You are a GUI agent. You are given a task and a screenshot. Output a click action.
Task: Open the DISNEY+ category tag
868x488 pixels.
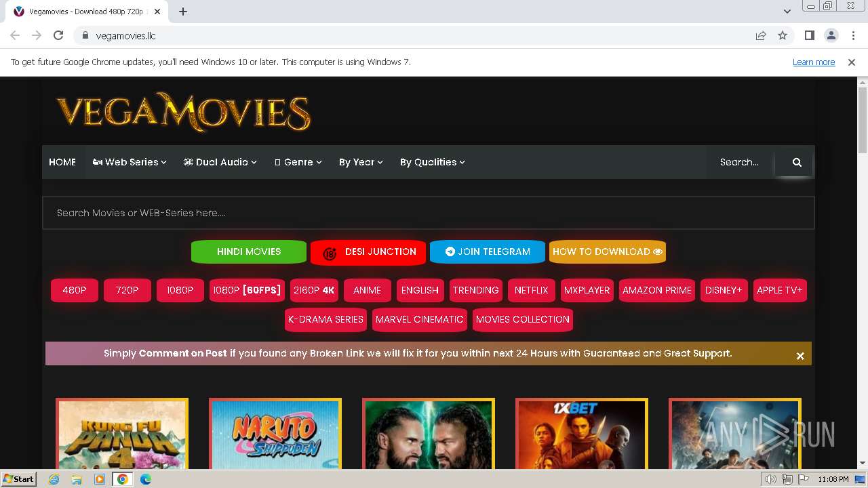[724, 290]
